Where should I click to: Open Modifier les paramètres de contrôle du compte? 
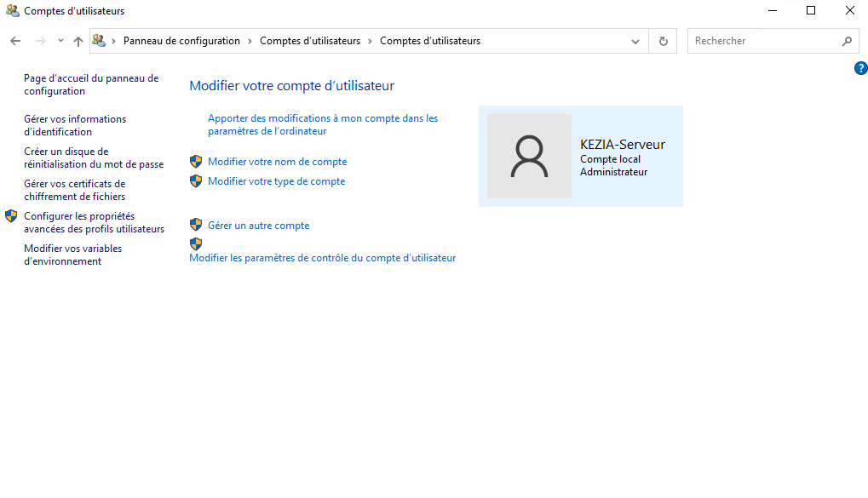(x=322, y=258)
